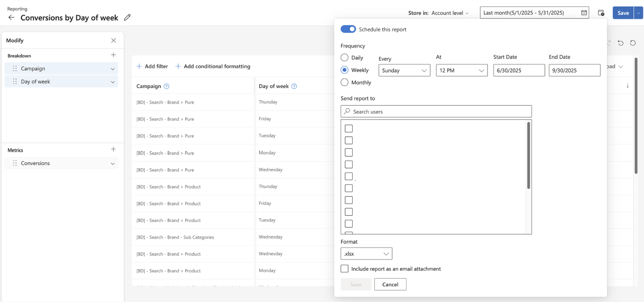This screenshot has height=302, width=644.
Task: Click the blue Save button at top
Action: click(623, 13)
